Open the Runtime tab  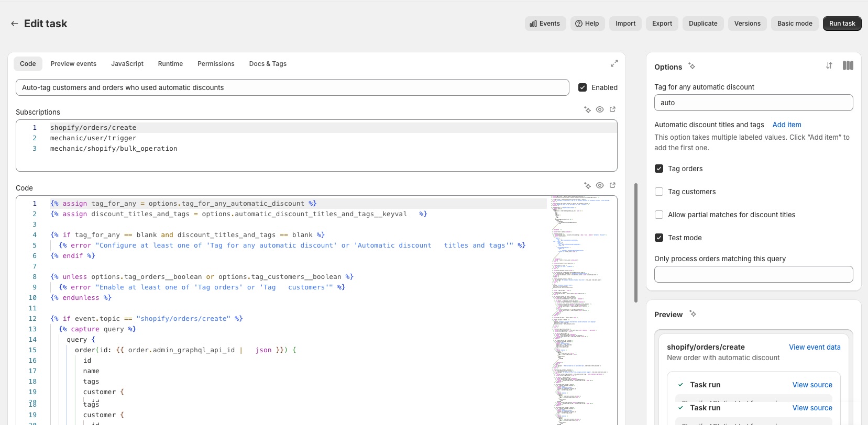170,64
